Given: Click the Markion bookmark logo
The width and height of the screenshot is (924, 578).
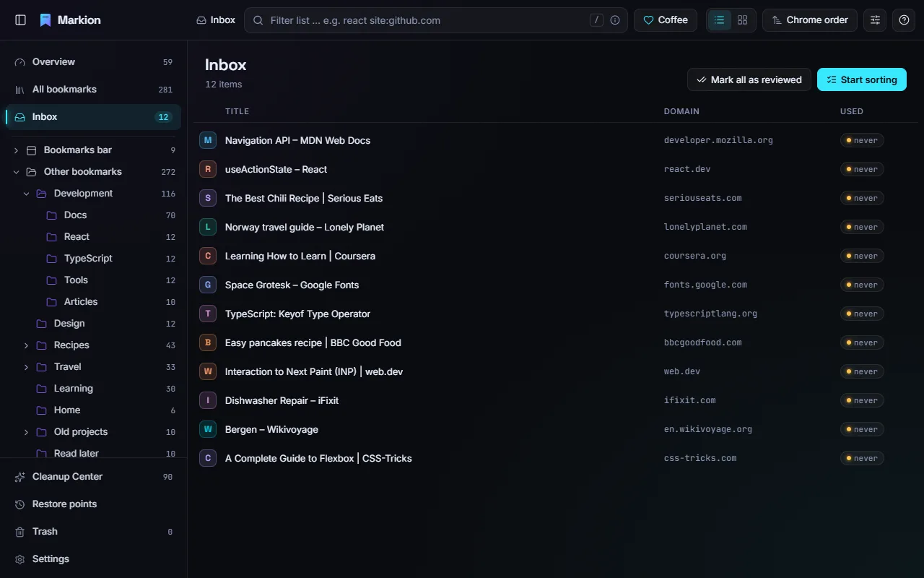Looking at the screenshot, I should pos(45,20).
